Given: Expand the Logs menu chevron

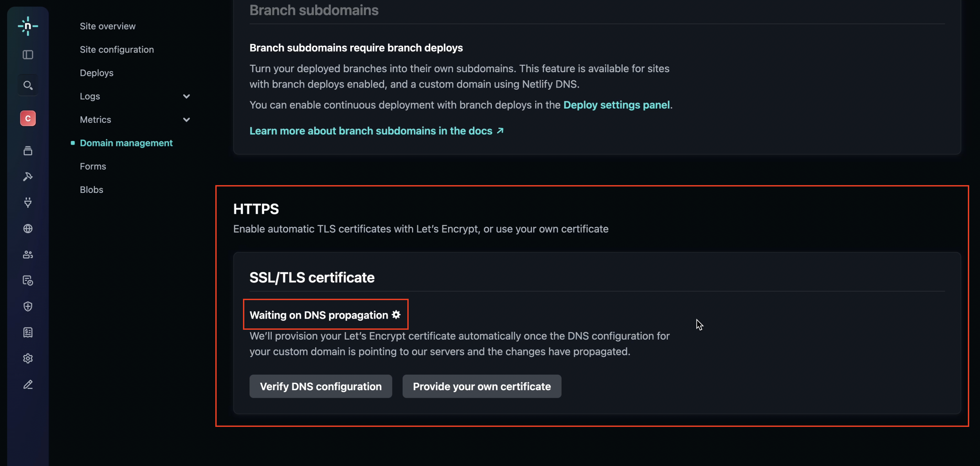Looking at the screenshot, I should tap(186, 96).
